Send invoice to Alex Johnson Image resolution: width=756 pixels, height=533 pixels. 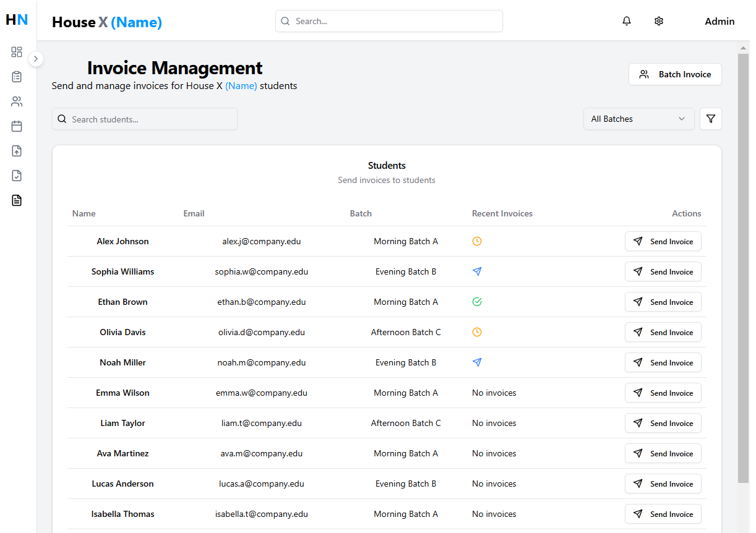pyautogui.click(x=663, y=241)
